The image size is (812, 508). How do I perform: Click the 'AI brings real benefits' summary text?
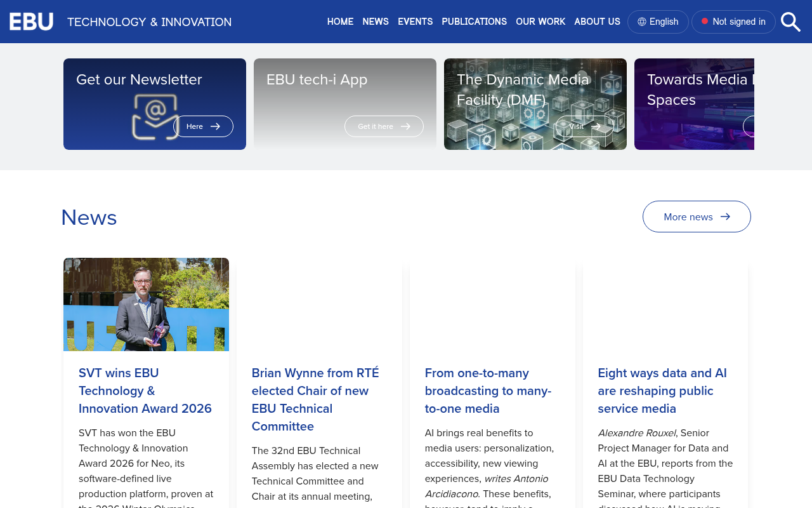489,470
